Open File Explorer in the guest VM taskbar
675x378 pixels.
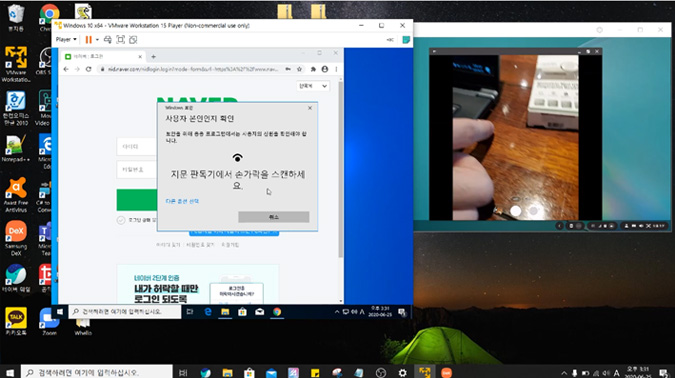[225, 312]
